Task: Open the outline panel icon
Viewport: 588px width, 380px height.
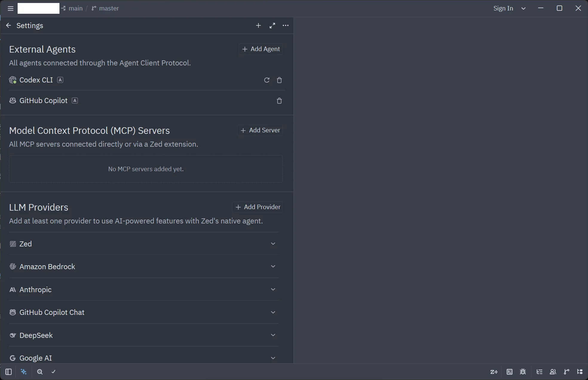Action: [539, 372]
